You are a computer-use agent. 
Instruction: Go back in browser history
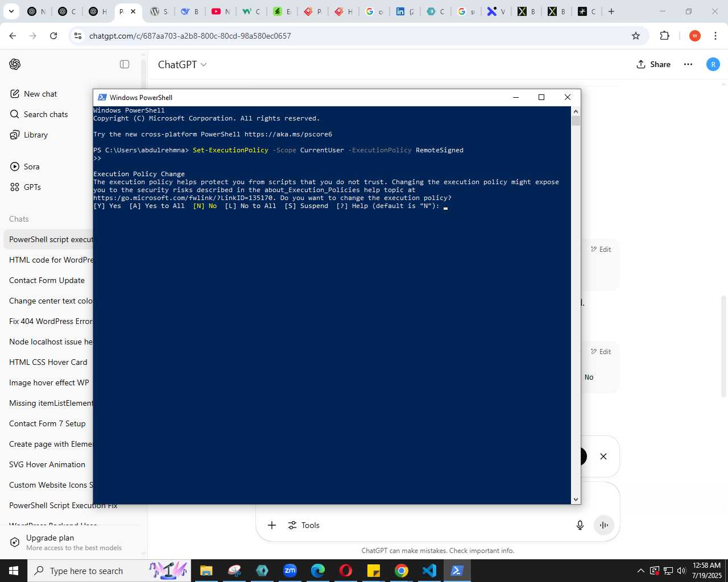(13, 36)
